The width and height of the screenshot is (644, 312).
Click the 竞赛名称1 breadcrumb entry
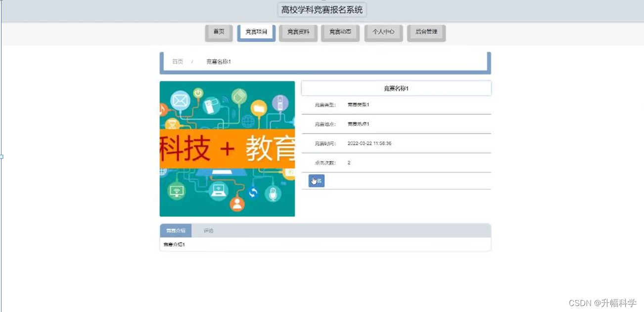(218, 61)
